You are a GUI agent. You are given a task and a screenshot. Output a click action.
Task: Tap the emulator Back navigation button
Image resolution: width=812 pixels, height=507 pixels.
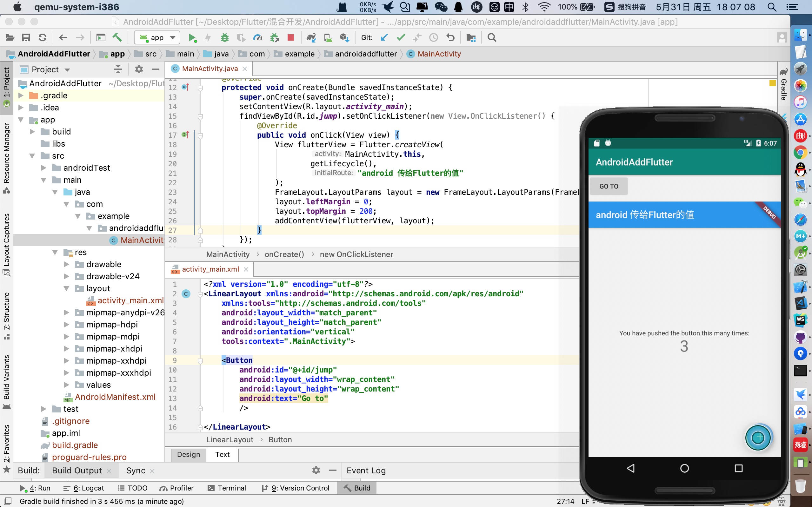point(630,468)
